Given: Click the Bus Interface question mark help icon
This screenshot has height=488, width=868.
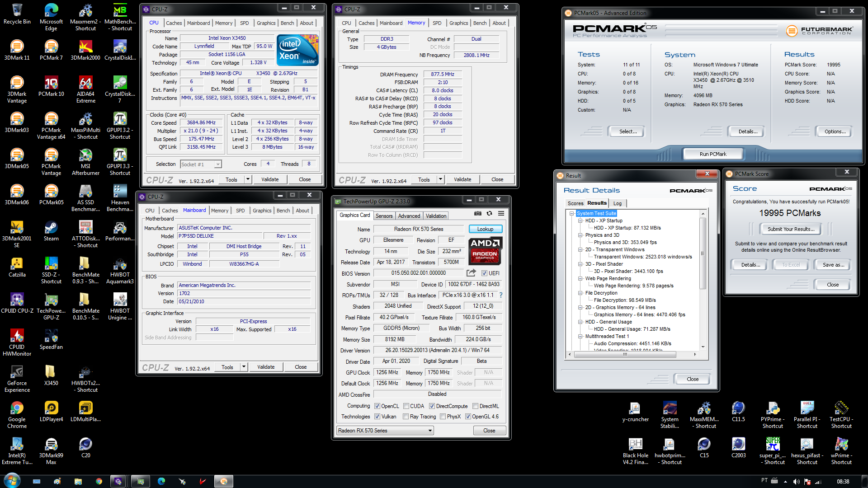Looking at the screenshot, I should click(500, 295).
